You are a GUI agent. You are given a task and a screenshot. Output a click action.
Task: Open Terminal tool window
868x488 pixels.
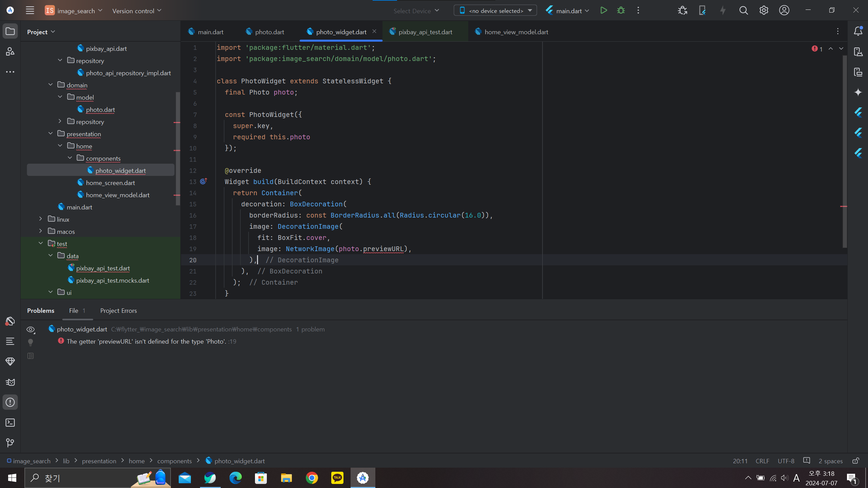point(10,423)
